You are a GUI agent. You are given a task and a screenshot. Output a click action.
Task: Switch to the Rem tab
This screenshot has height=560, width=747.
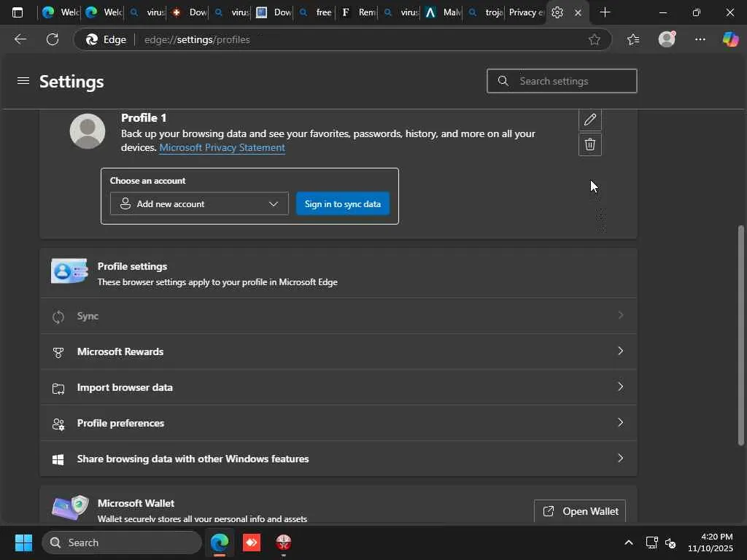click(x=357, y=12)
